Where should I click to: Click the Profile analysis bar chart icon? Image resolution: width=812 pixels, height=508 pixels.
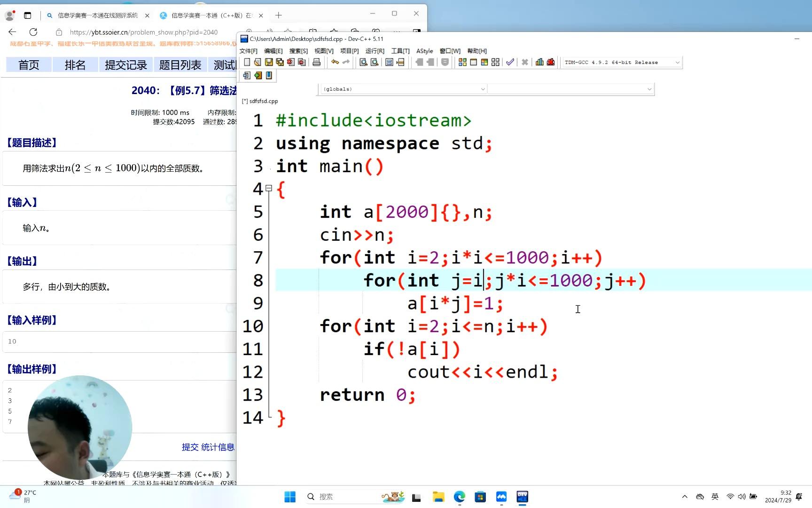coord(539,62)
